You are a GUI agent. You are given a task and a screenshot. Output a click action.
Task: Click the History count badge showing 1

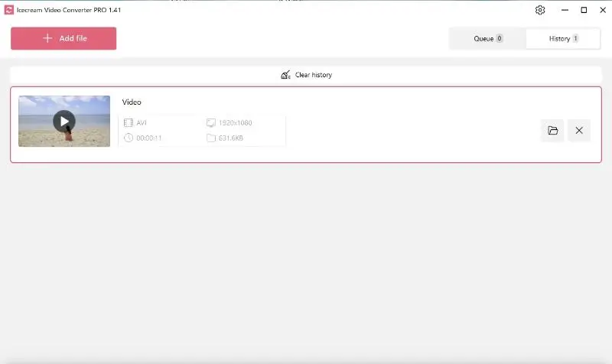(x=575, y=38)
